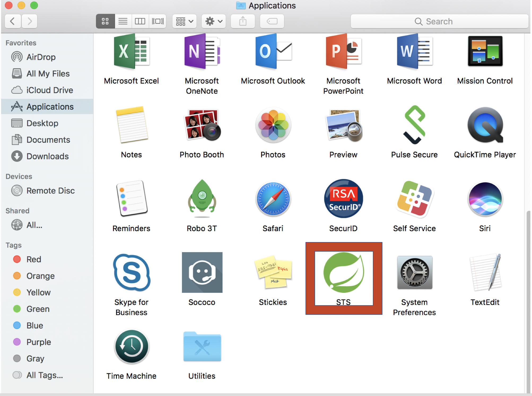Select the Red tag color
This screenshot has height=396, width=532.
coord(34,259)
